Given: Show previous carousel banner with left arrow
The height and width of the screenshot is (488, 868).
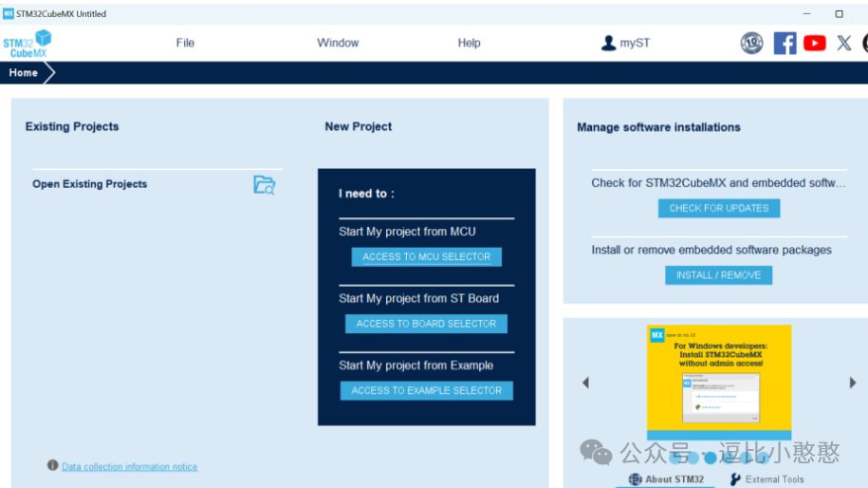Looking at the screenshot, I should coord(585,383).
